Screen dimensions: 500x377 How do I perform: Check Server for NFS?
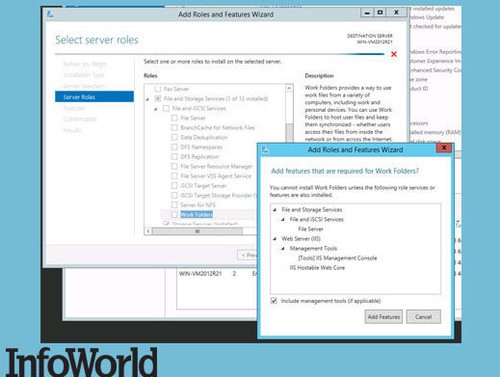(174, 205)
